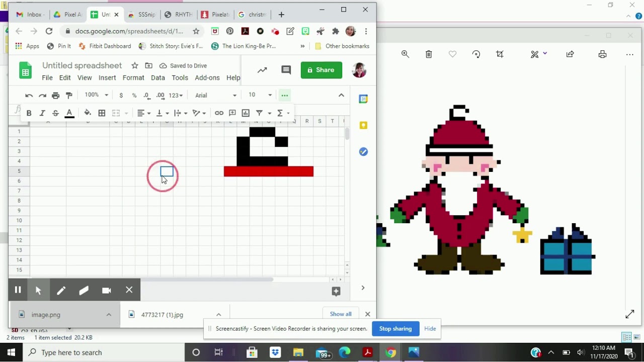Click Show all downloads
644x362 pixels.
click(341, 314)
